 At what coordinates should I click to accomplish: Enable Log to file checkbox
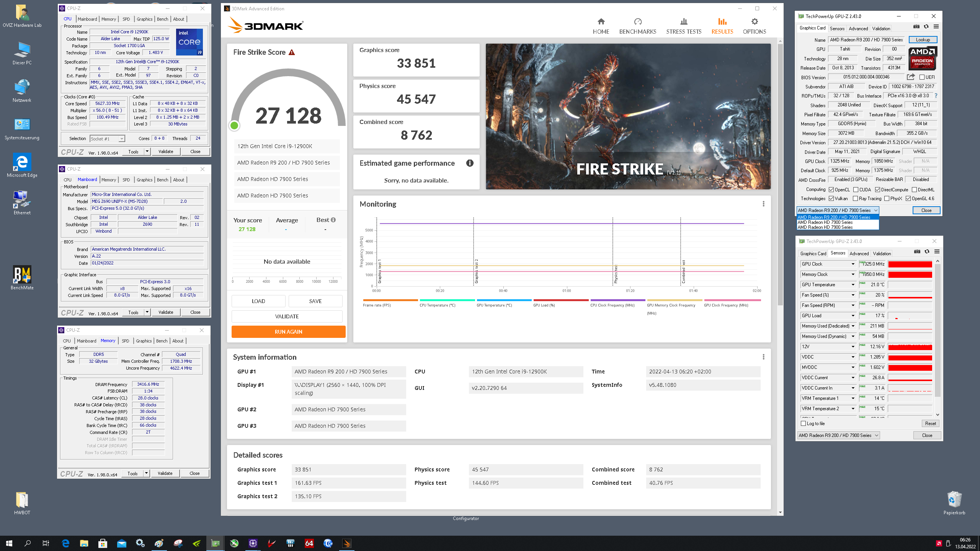point(804,424)
